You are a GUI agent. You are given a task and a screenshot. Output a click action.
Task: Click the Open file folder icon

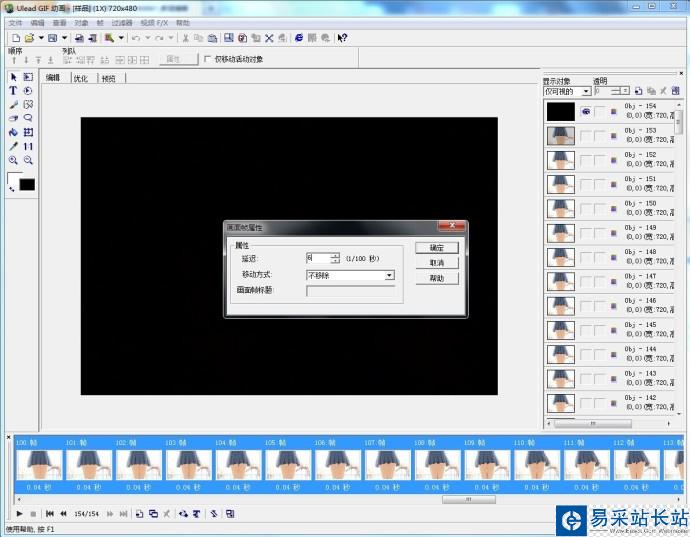coord(29,38)
